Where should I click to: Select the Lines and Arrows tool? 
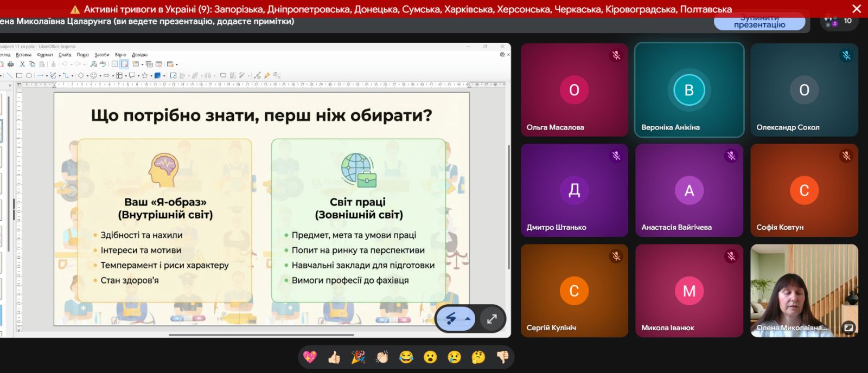pyautogui.click(x=40, y=75)
